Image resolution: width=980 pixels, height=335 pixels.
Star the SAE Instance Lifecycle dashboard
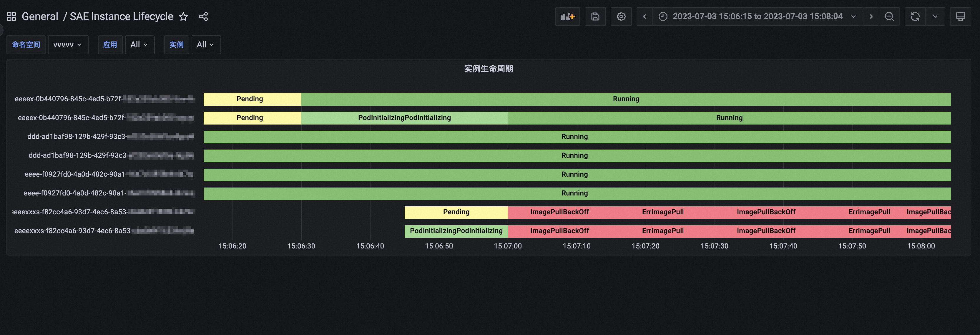(x=183, y=16)
